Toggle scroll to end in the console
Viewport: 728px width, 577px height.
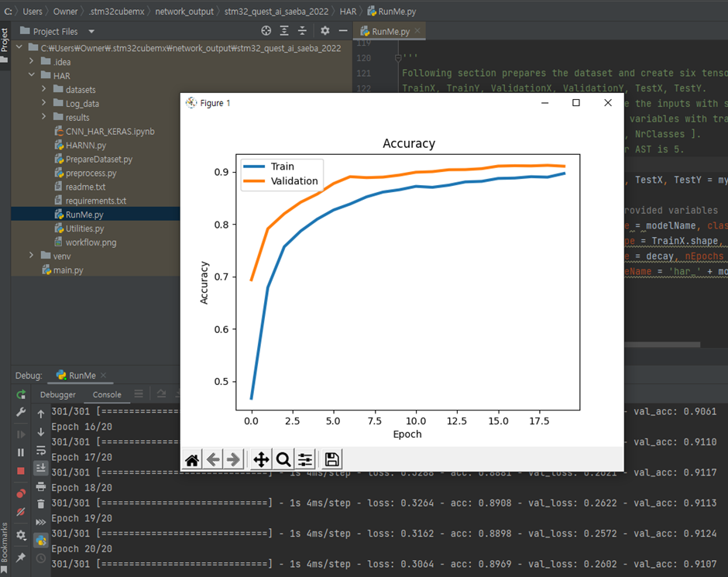[x=41, y=469]
